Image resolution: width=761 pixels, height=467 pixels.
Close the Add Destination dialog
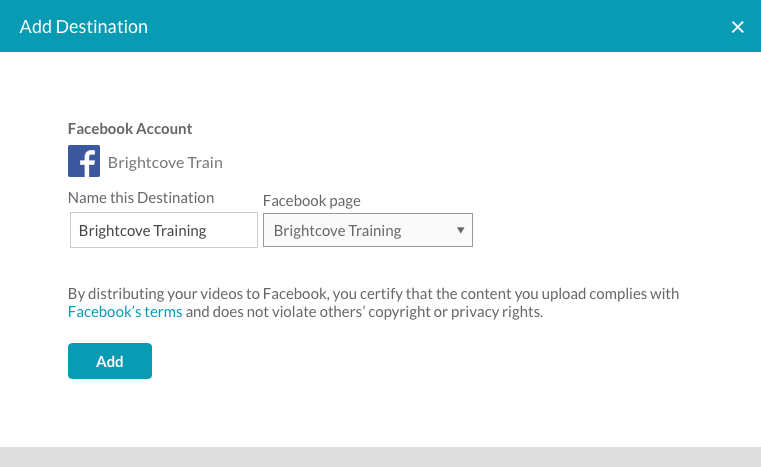pyautogui.click(x=738, y=27)
